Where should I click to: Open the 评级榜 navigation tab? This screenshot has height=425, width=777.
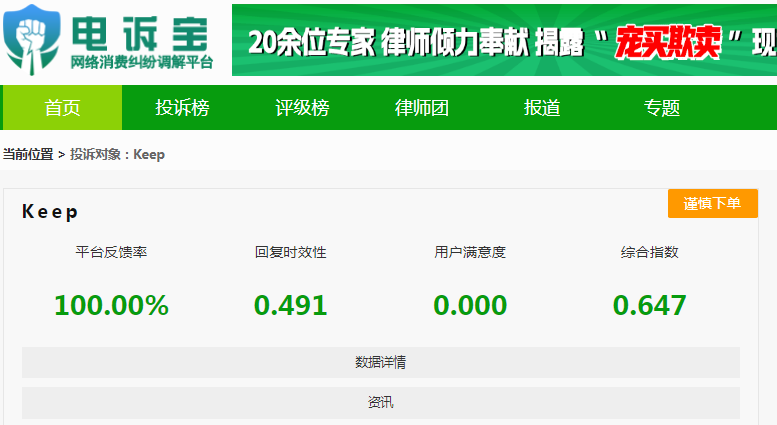tap(302, 107)
